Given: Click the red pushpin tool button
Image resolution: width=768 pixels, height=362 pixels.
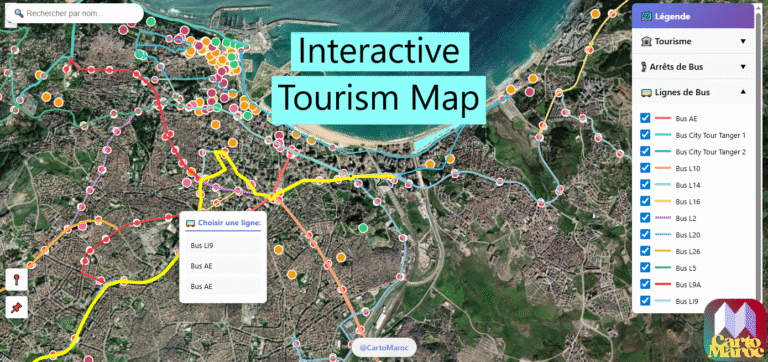Looking at the screenshot, I should coord(16,308).
